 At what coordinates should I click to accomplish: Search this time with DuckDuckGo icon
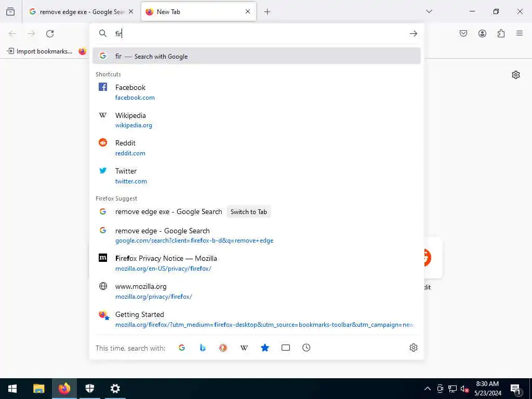(223, 348)
